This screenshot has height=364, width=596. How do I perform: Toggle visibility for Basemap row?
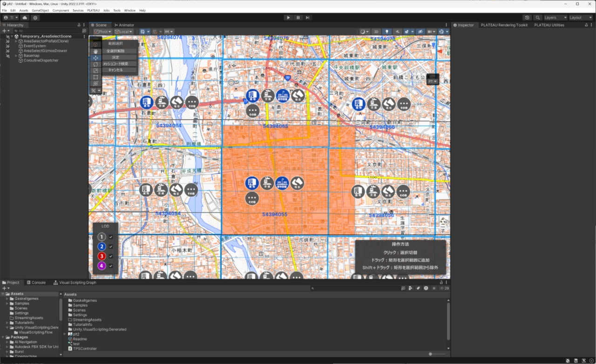click(x=7, y=55)
